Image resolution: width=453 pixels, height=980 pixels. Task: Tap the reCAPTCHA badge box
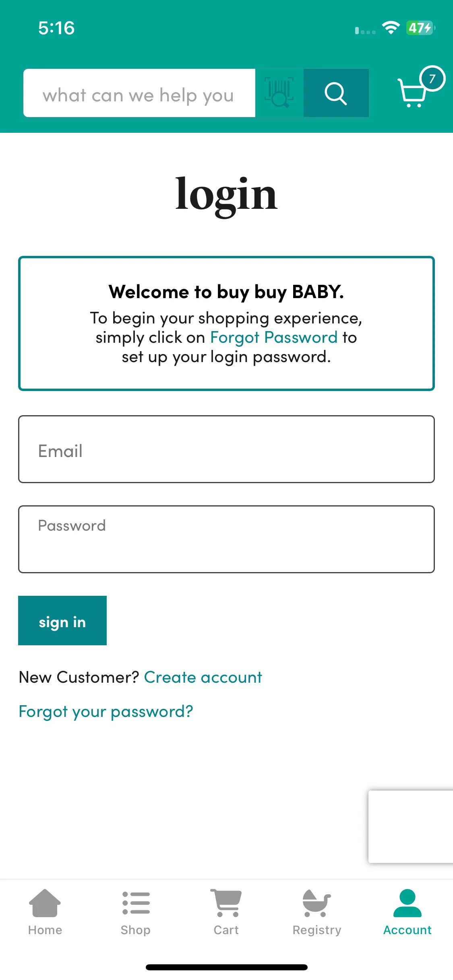tap(411, 827)
